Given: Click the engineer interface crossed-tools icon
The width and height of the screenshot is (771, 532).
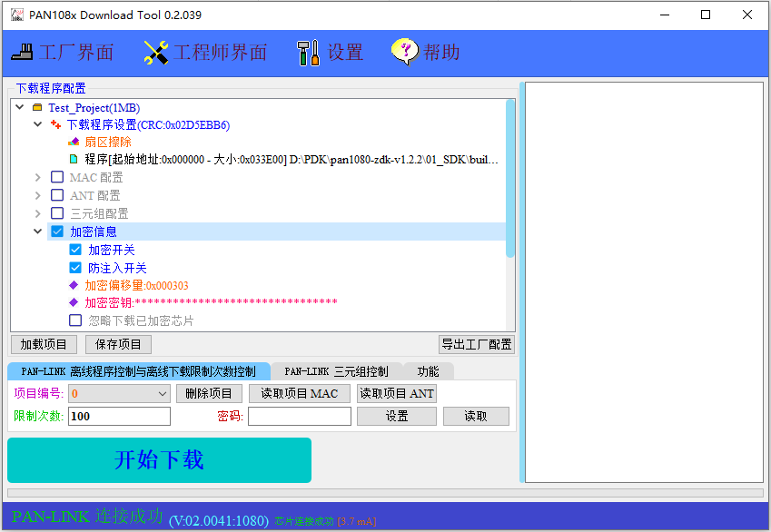Looking at the screenshot, I should click(156, 52).
